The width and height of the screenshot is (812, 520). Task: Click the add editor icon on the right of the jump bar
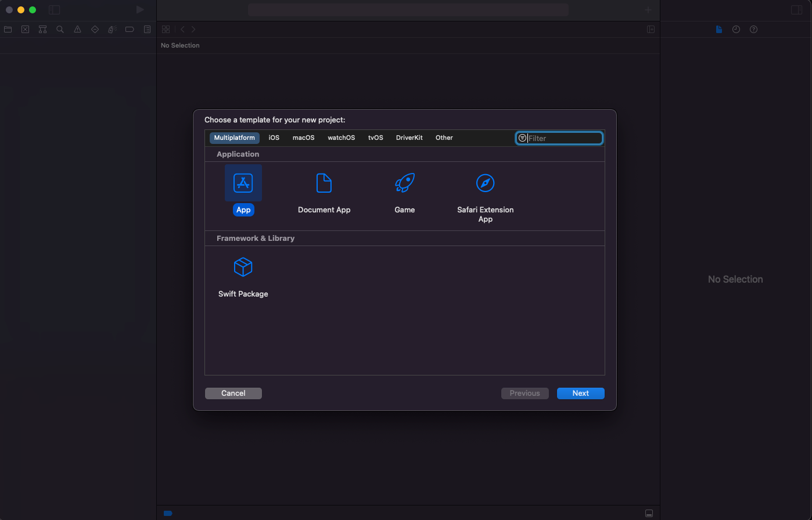coord(651,29)
